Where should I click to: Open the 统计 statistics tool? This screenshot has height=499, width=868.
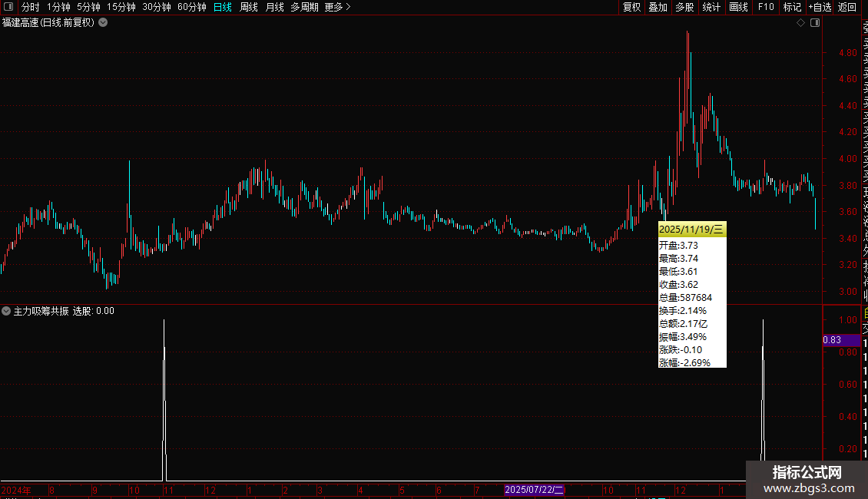[x=711, y=7]
